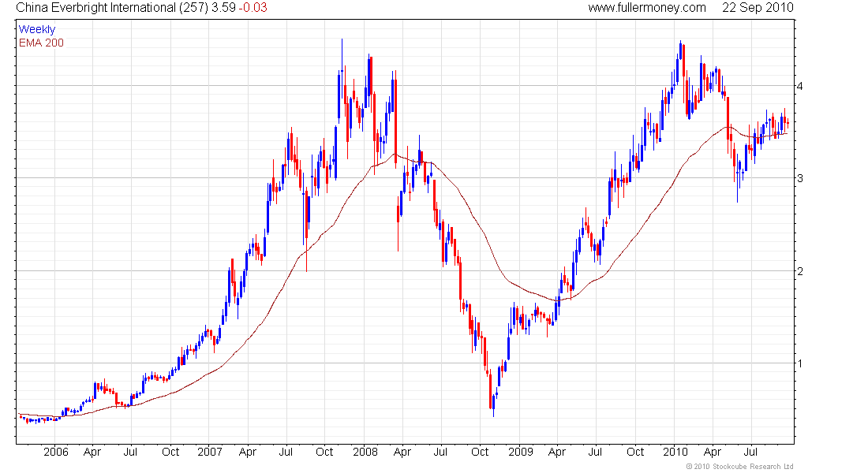This screenshot has width=868, height=473.
Task: Open the www.fullermoney.com link
Action: coord(647,8)
